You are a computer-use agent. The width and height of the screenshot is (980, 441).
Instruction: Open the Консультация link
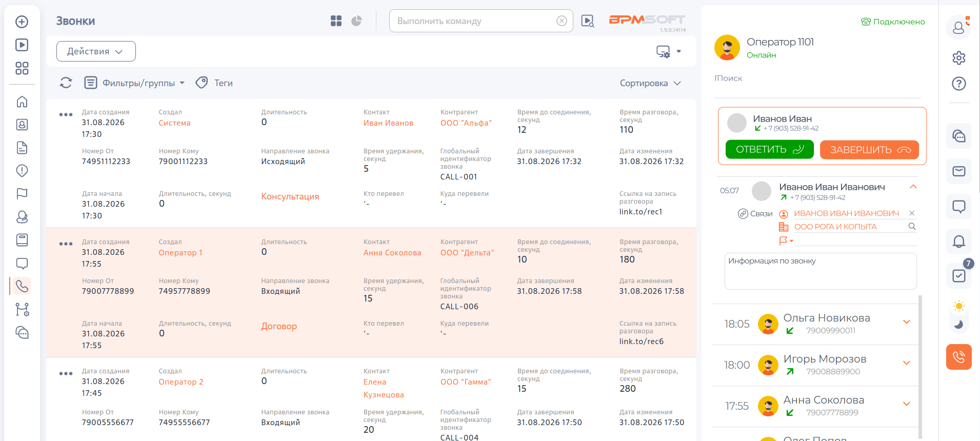point(290,196)
